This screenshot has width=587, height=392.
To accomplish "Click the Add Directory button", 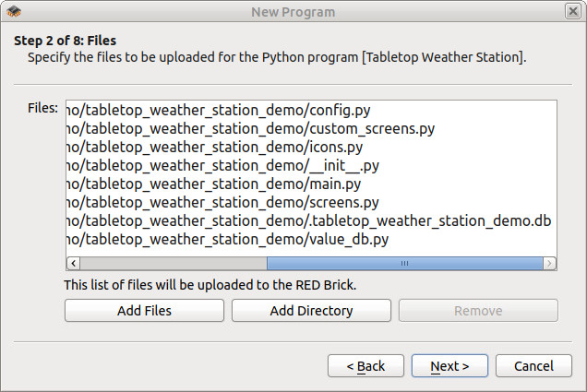I will pos(311,311).
